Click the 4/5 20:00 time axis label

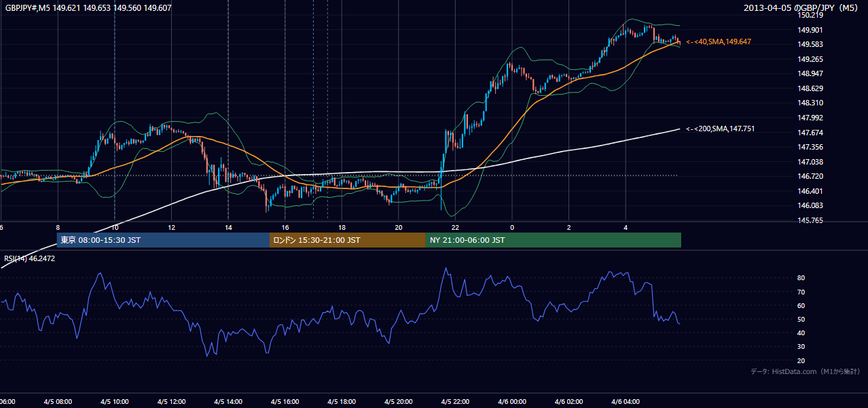pyautogui.click(x=399, y=402)
